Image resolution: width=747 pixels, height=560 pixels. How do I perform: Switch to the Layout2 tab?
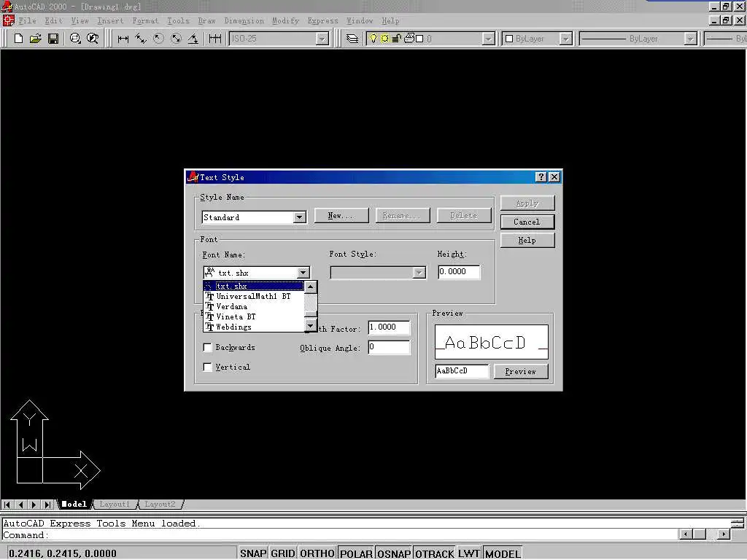pyautogui.click(x=160, y=505)
